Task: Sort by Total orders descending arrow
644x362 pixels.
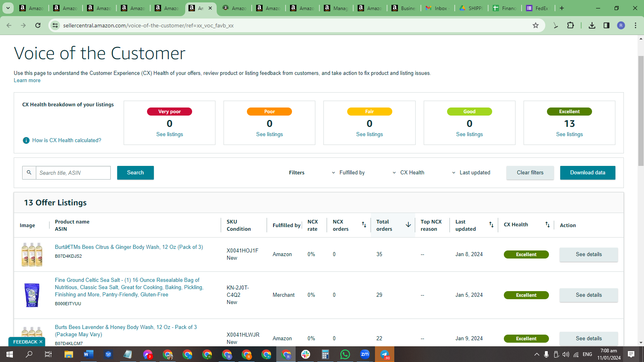Action: click(408, 225)
